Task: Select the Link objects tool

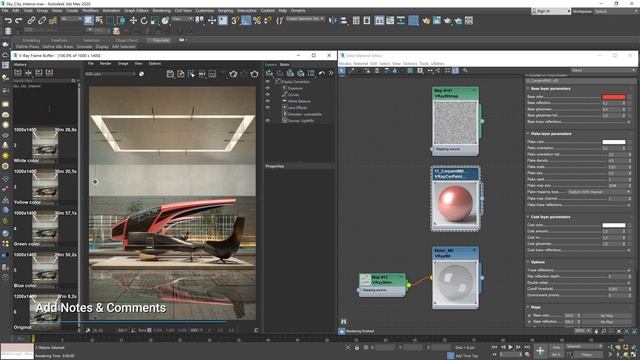Action: [x=31, y=20]
